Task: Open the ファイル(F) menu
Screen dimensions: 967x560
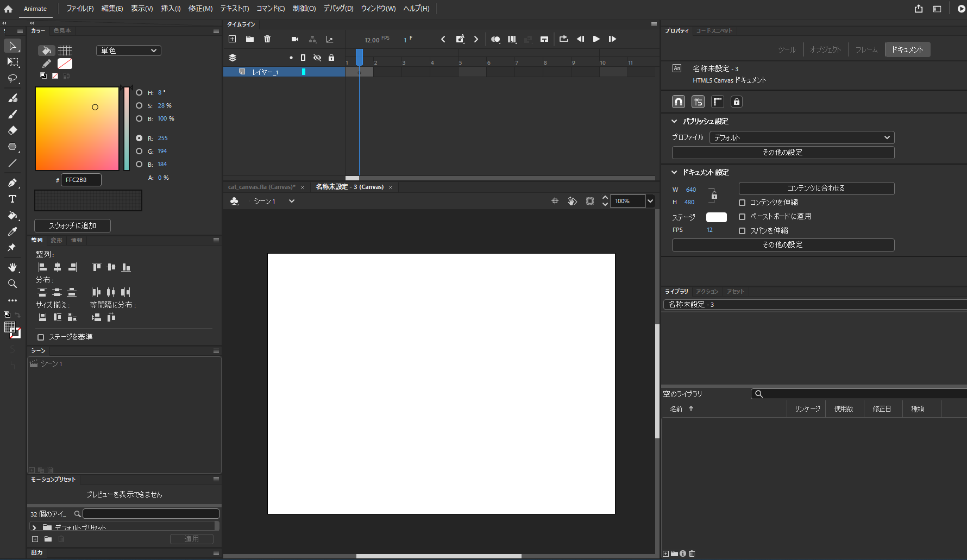Action: click(x=80, y=9)
